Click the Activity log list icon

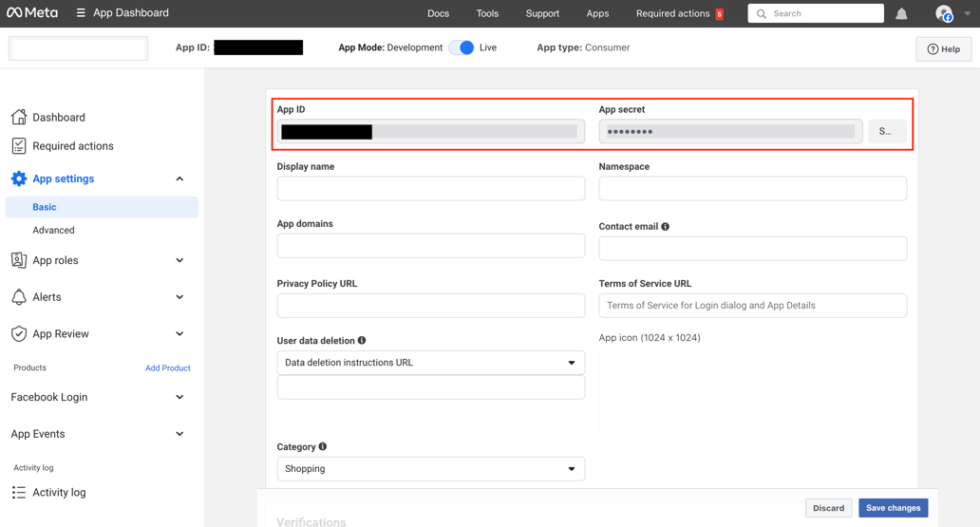coord(19,492)
